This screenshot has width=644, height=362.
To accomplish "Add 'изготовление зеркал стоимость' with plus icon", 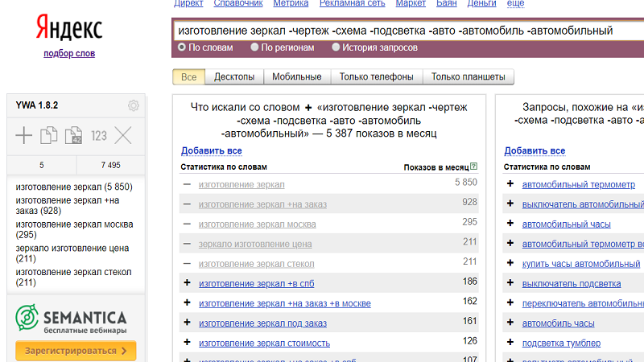I will (x=187, y=343).
